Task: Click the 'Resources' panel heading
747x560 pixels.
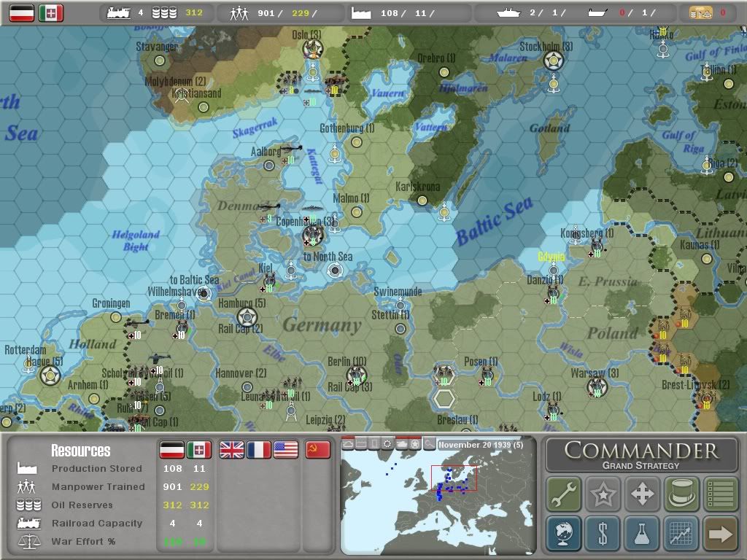Action: [80, 451]
